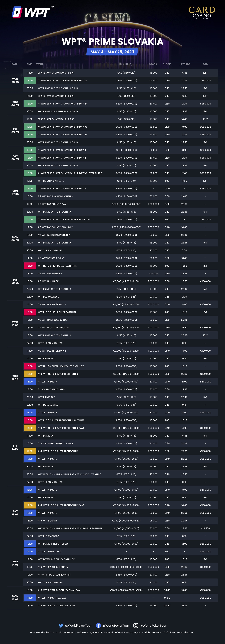Open the @WorldPokerTour Twitter handle link
Viewport: 225px width, 644px height.
tap(78, 625)
